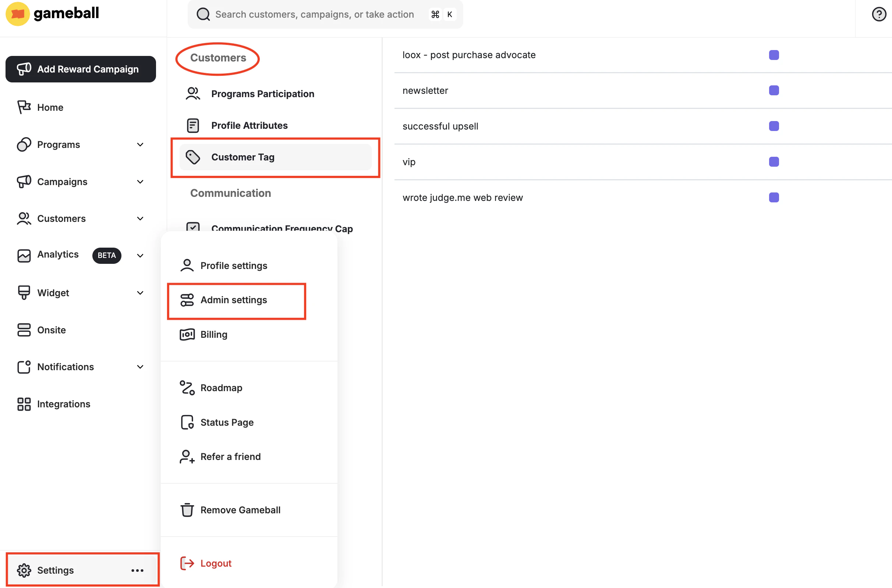Click the Roadmap route icon

(187, 387)
